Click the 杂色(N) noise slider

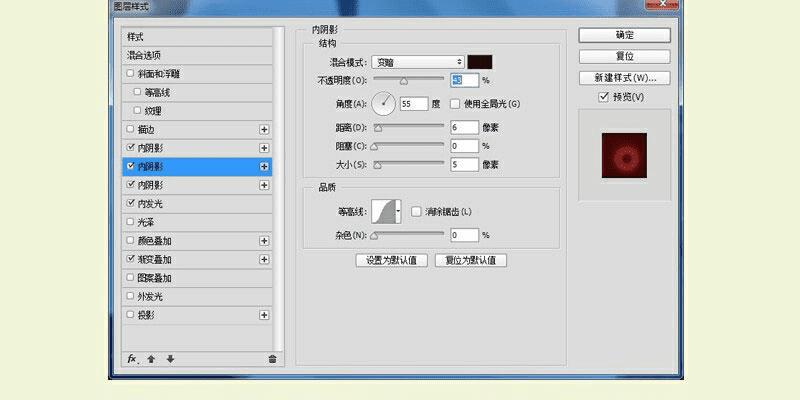409,235
